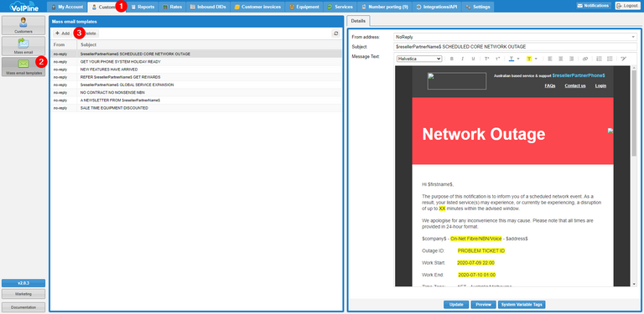644x314 pixels.
Task: Click the Preview button
Action: tap(483, 305)
